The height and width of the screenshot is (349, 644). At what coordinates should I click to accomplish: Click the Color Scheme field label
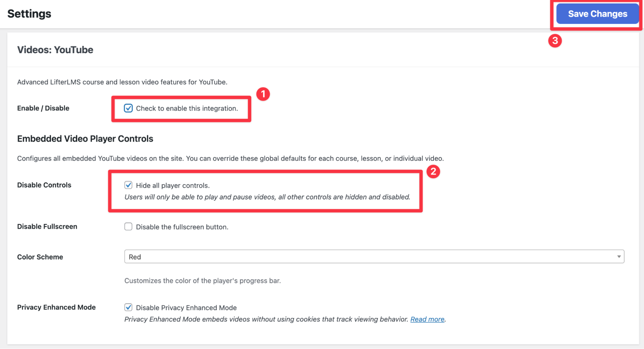point(40,257)
